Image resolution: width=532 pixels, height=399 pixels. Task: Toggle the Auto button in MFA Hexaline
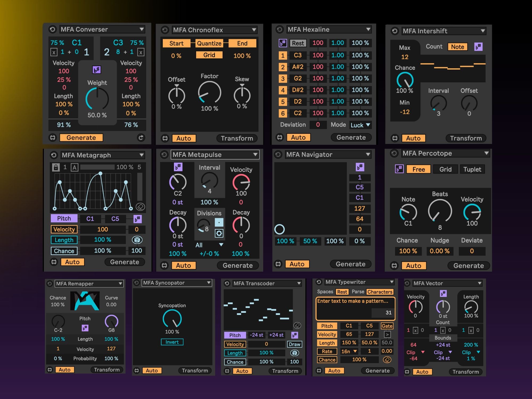[298, 138]
